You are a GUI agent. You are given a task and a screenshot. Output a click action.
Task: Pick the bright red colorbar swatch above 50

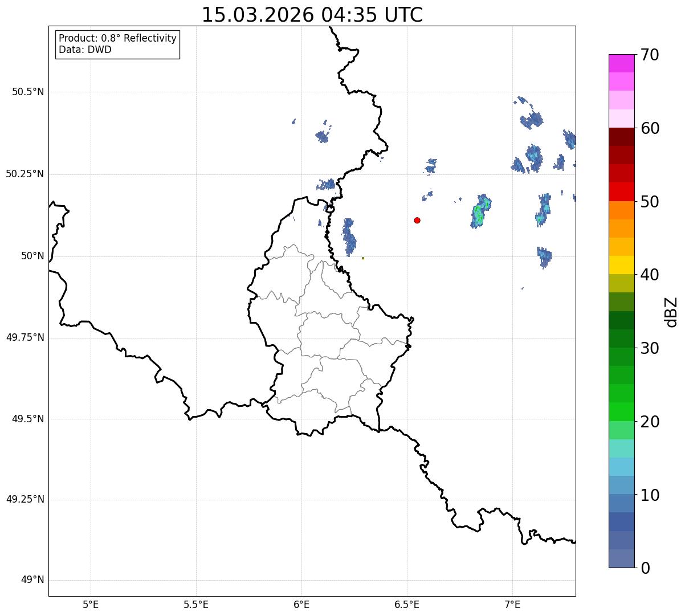tap(621, 191)
